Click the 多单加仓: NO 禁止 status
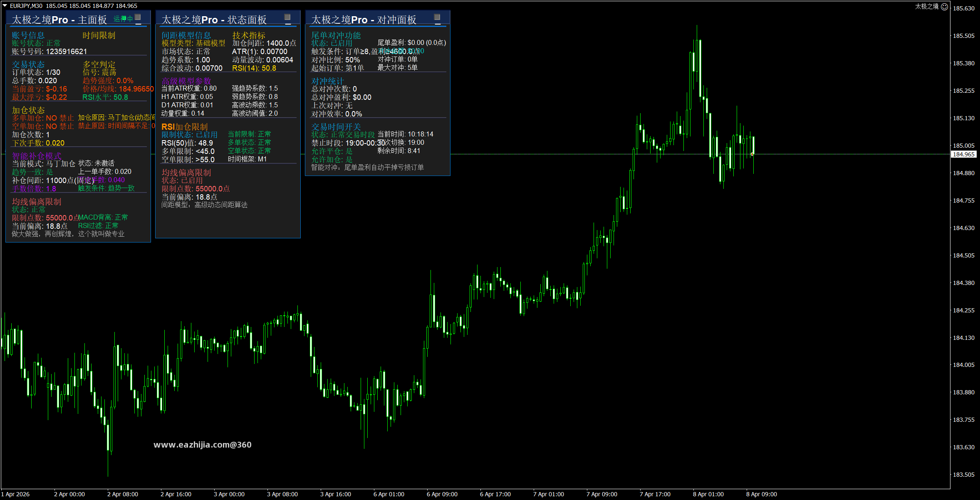The image size is (980, 500). coord(43,118)
